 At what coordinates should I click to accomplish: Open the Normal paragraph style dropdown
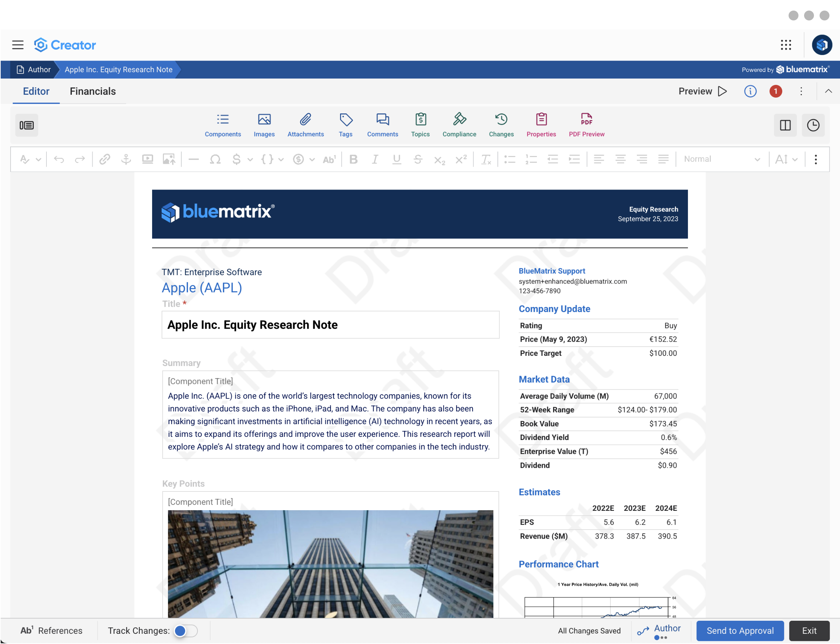[722, 159]
